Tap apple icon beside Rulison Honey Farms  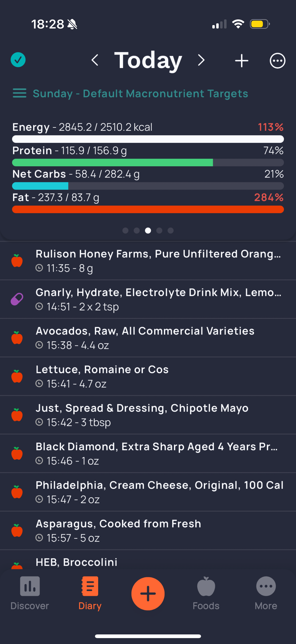17,261
